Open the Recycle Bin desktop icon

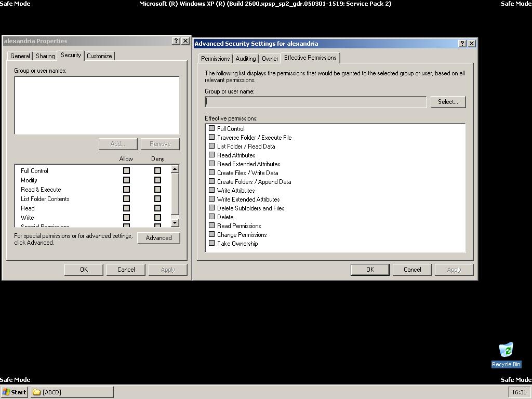[x=506, y=355]
